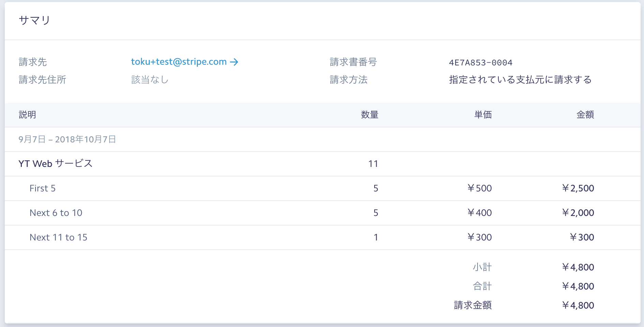This screenshot has width=644, height=327.
Task: Click the 金額 column header
Action: [585, 115]
